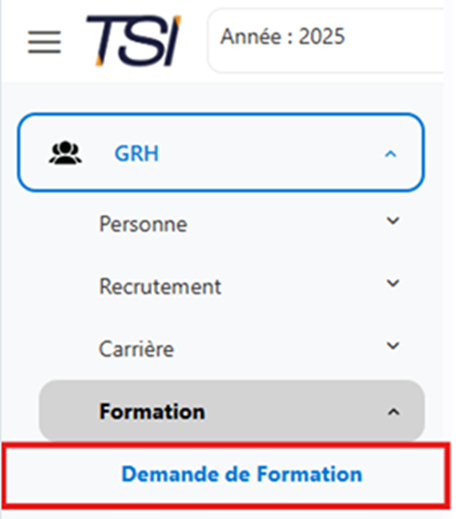The image size is (456, 519).
Task: Click the Année : 2025 field
Action: (x=325, y=40)
